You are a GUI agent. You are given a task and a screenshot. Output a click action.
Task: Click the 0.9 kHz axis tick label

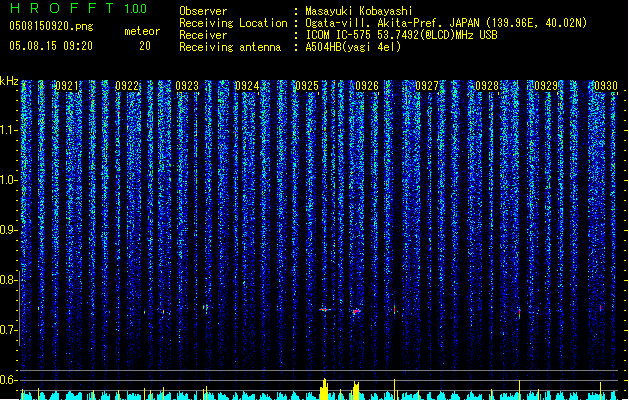tap(9, 230)
